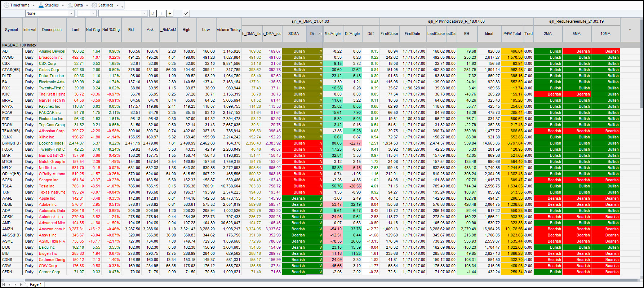The image size is (644, 288).
Task: Click the '+' add filter button
Action: click(170, 13)
